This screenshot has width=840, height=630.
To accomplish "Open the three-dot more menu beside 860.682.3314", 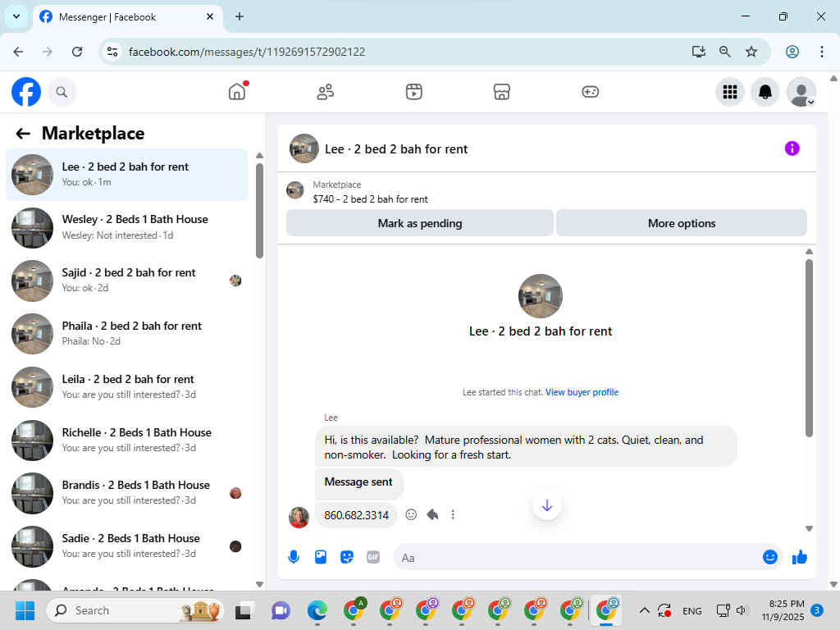I will 453,515.
